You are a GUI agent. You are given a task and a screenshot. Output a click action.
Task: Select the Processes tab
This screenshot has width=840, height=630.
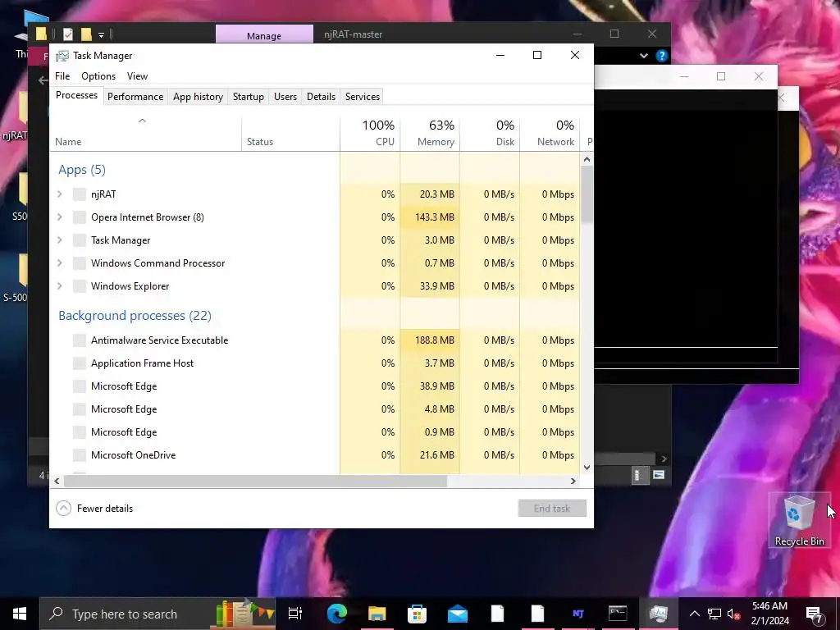[76, 95]
